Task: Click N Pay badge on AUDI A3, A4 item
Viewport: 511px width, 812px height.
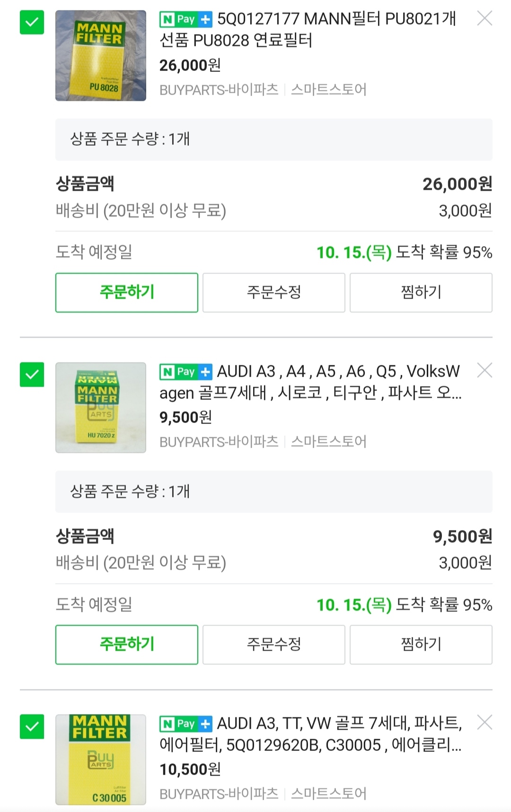Action: tap(186, 372)
